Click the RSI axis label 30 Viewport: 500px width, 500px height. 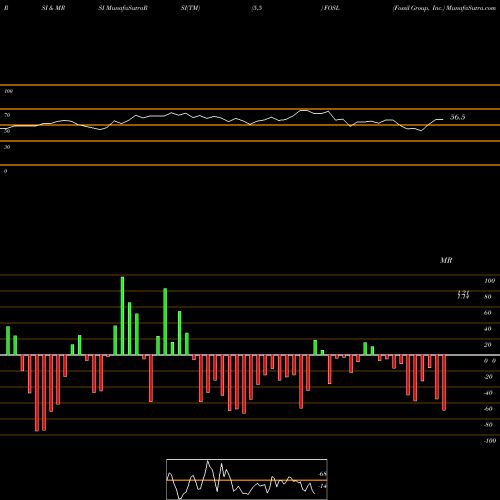7,147
